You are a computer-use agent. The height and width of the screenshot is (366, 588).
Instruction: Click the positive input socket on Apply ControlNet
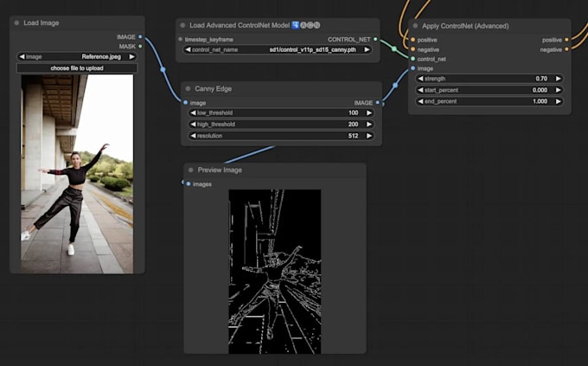pos(412,40)
